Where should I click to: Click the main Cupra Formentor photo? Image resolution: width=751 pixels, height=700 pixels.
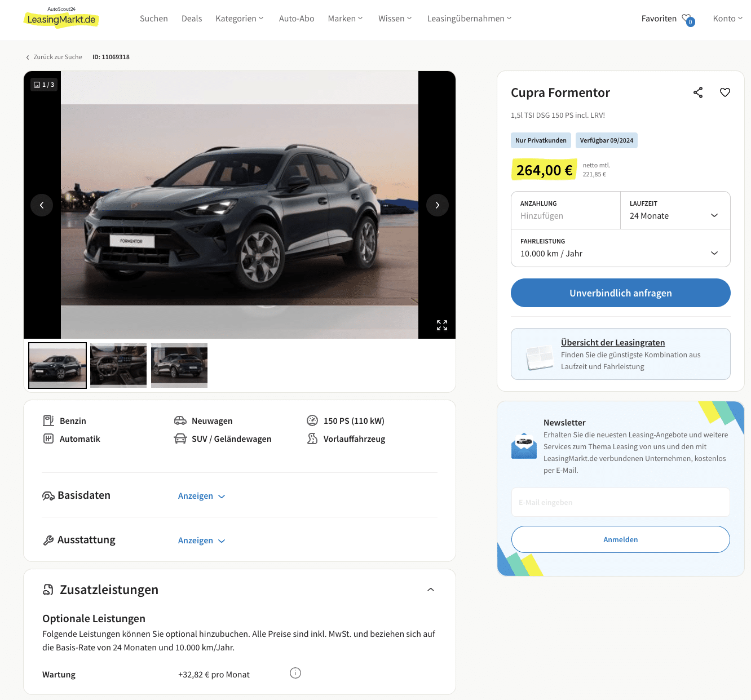[x=240, y=205]
